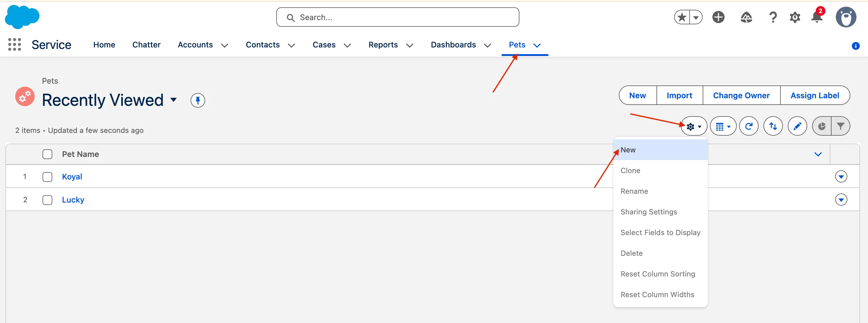Click the Change Owner button
The width and height of the screenshot is (868, 323).
tap(741, 96)
